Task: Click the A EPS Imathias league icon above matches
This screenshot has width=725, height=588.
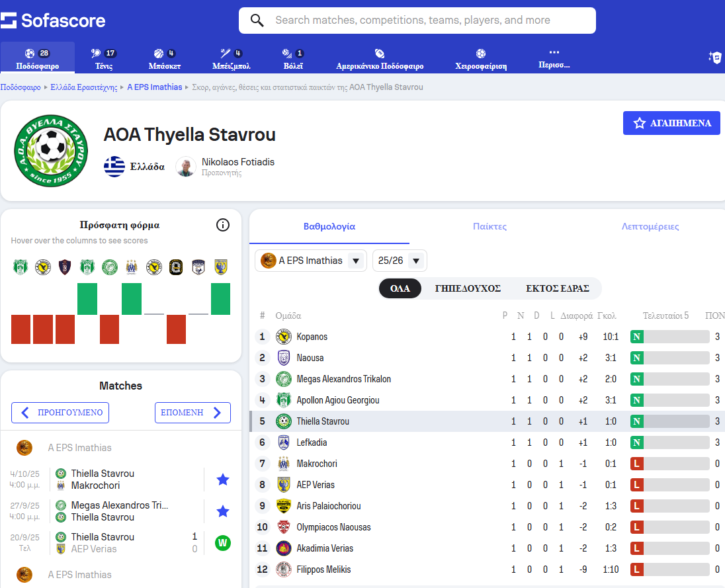Action: (x=24, y=448)
